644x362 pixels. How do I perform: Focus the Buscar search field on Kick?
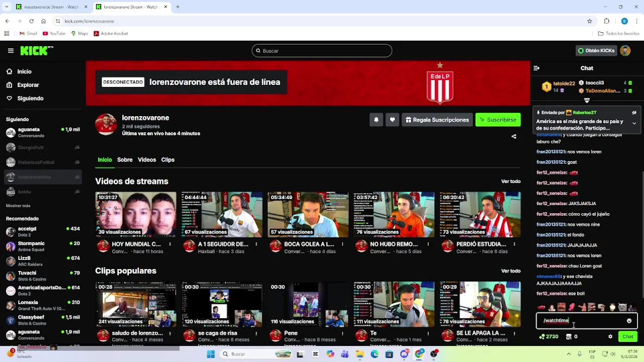[x=322, y=51]
